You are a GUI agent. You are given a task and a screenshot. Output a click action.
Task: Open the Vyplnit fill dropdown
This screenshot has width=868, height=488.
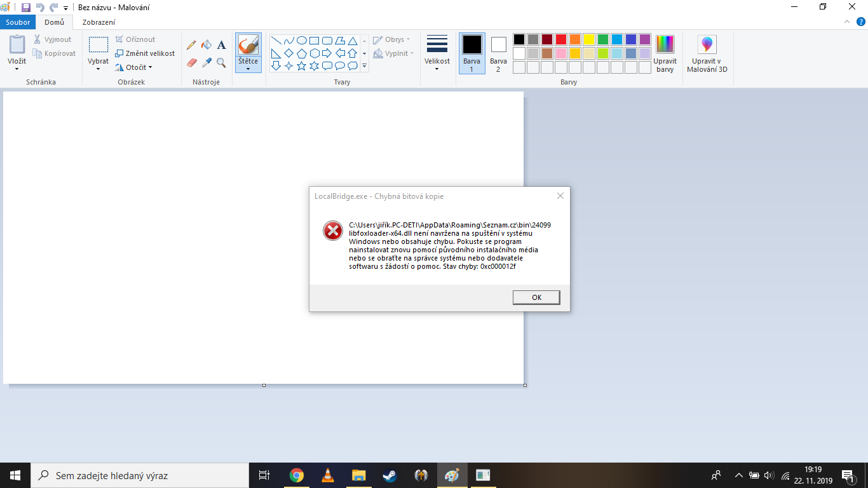point(393,53)
